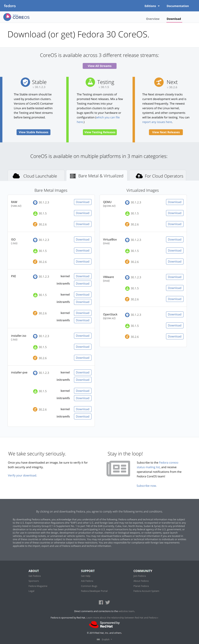The image size is (199, 644).
Task: Select Bare Metal & Virtualized tab
Action: click(x=97, y=176)
